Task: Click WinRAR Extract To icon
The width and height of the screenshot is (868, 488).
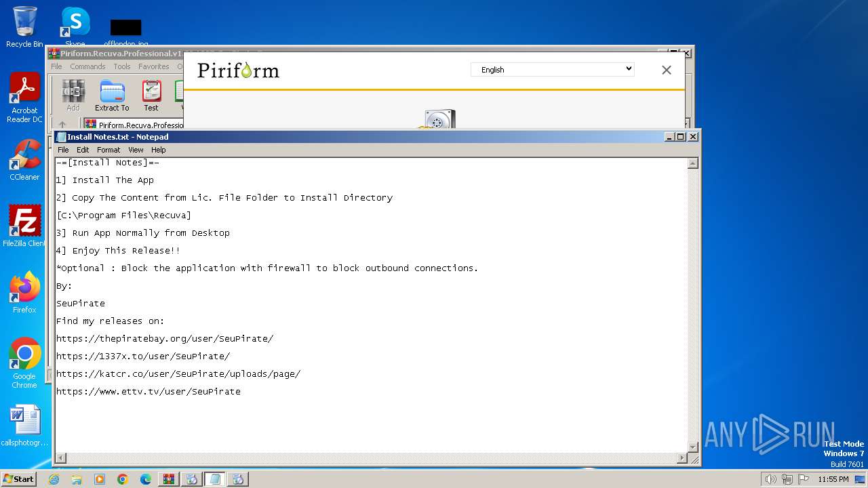Action: (x=112, y=96)
